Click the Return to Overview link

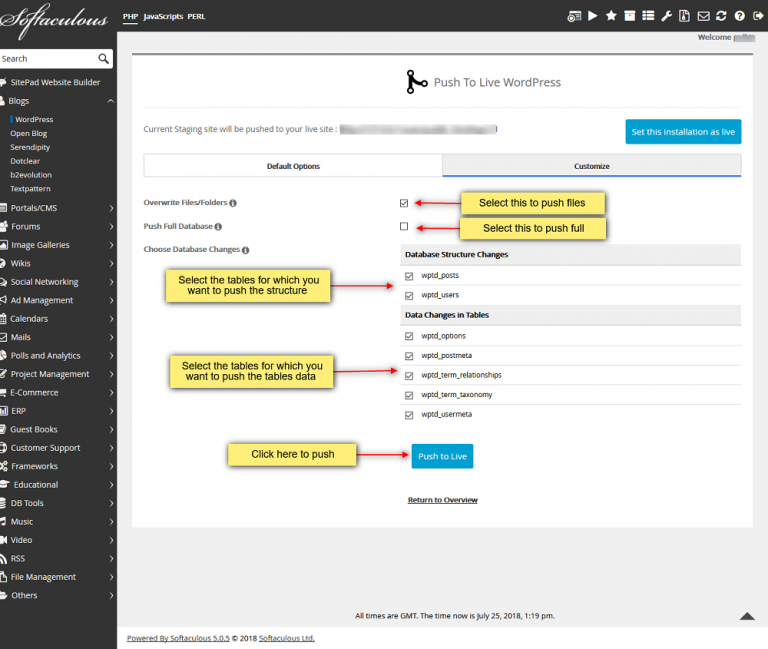[442, 500]
